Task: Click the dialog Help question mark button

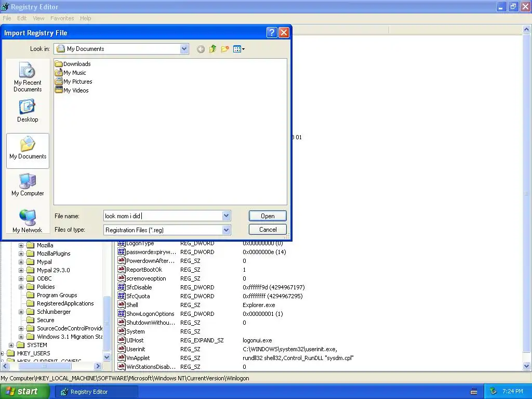Action: click(x=271, y=33)
